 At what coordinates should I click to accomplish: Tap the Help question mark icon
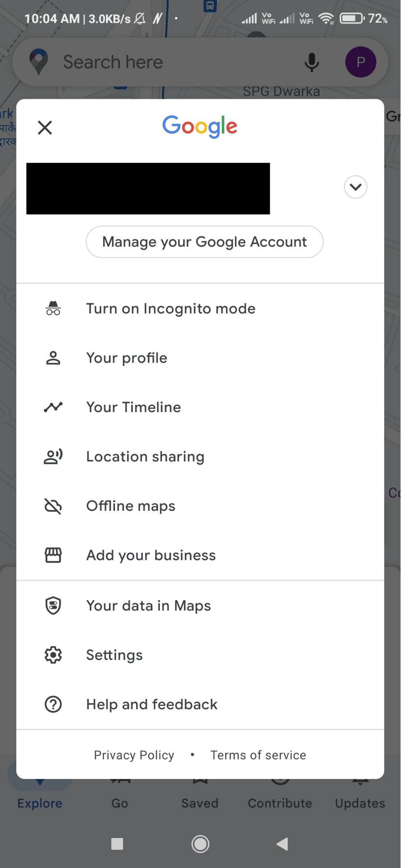53,704
